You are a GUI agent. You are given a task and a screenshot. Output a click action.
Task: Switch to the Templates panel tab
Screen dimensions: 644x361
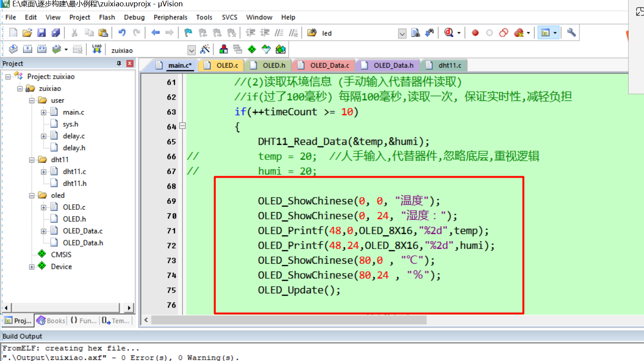[116, 321]
